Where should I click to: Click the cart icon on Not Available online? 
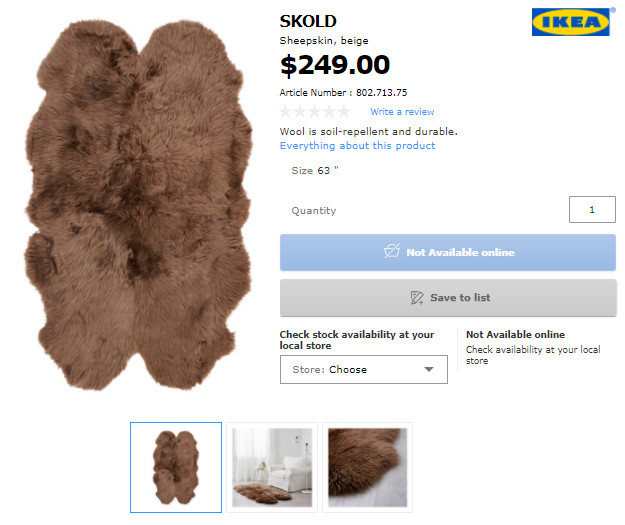(x=392, y=251)
